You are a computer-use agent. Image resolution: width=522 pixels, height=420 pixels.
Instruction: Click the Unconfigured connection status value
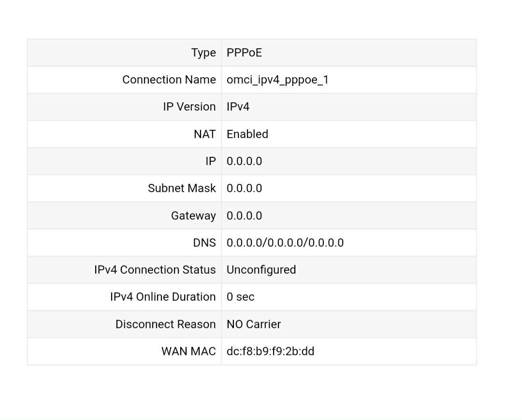(261, 270)
